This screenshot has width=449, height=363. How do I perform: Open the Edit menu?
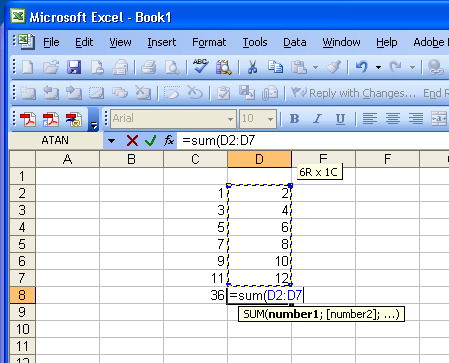click(84, 42)
